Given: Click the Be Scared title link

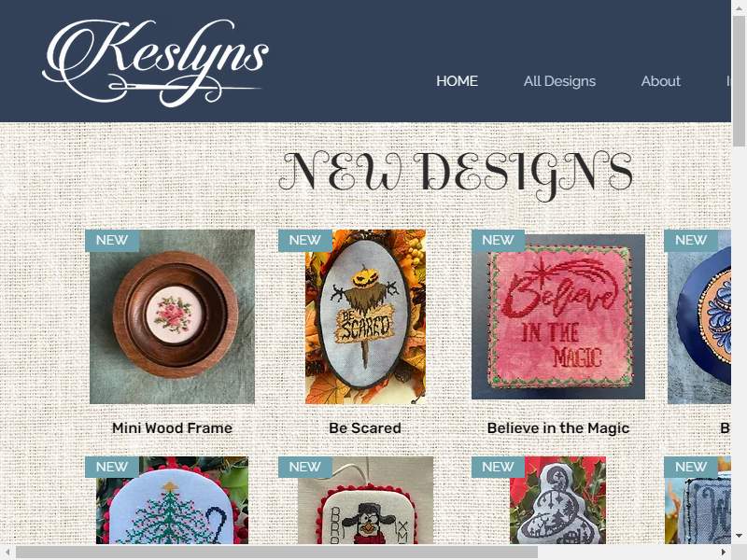Looking at the screenshot, I should click(365, 428).
